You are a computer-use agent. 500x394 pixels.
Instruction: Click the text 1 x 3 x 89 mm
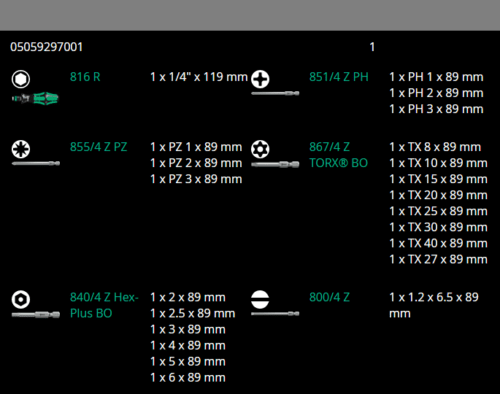pos(188,329)
